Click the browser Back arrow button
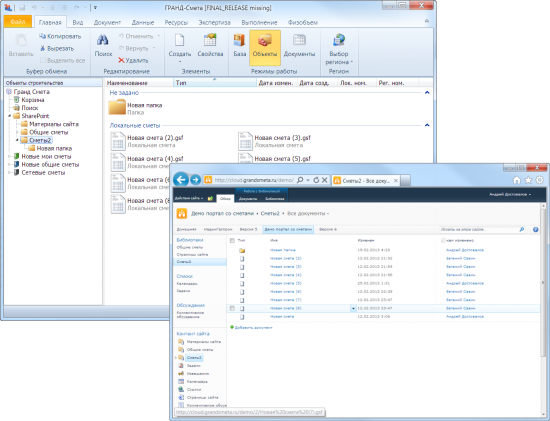550x421 pixels. click(x=181, y=180)
